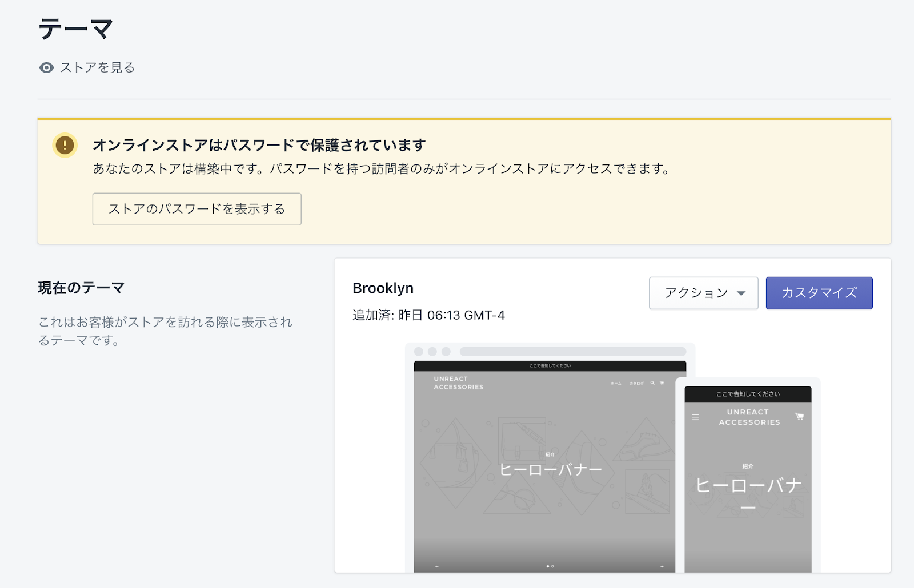Click the cart icon in desktop preview
The width and height of the screenshot is (914, 588).
pyautogui.click(x=662, y=383)
